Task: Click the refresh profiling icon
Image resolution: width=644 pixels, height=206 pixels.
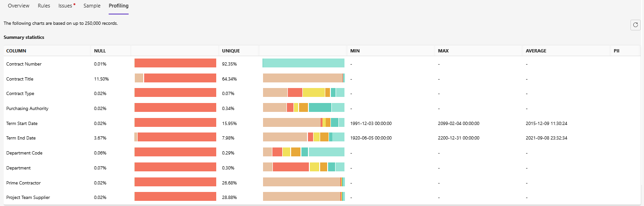Action: [x=636, y=25]
